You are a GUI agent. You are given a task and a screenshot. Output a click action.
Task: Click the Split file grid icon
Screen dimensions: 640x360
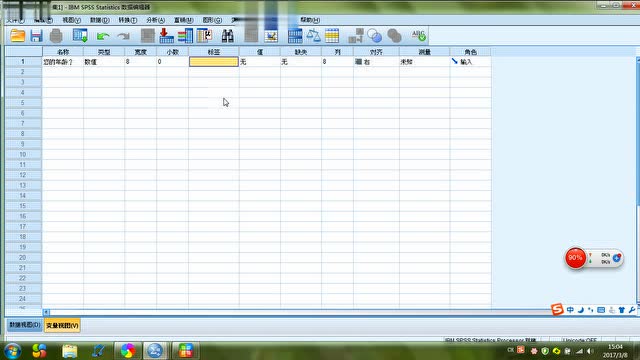[x=295, y=36]
